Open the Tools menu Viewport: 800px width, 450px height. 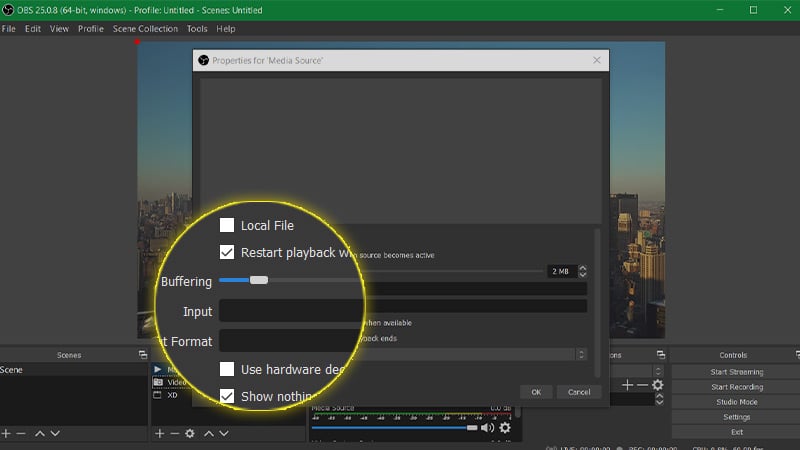[x=197, y=29]
